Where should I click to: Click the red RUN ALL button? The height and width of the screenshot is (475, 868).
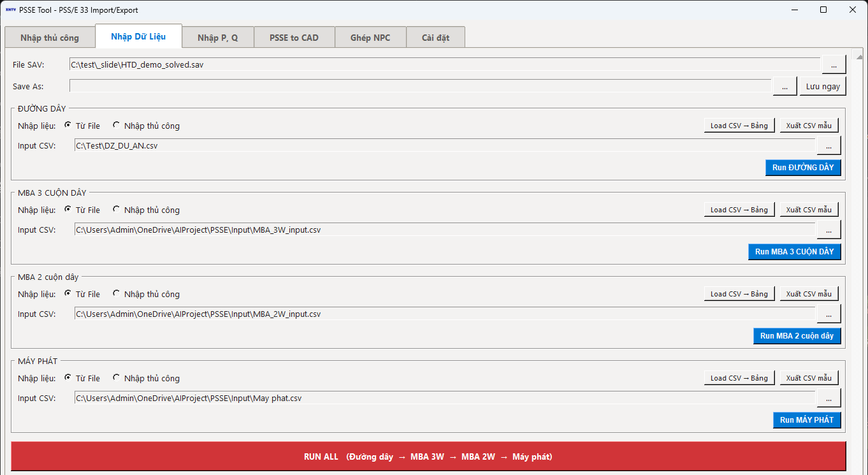[428, 457]
